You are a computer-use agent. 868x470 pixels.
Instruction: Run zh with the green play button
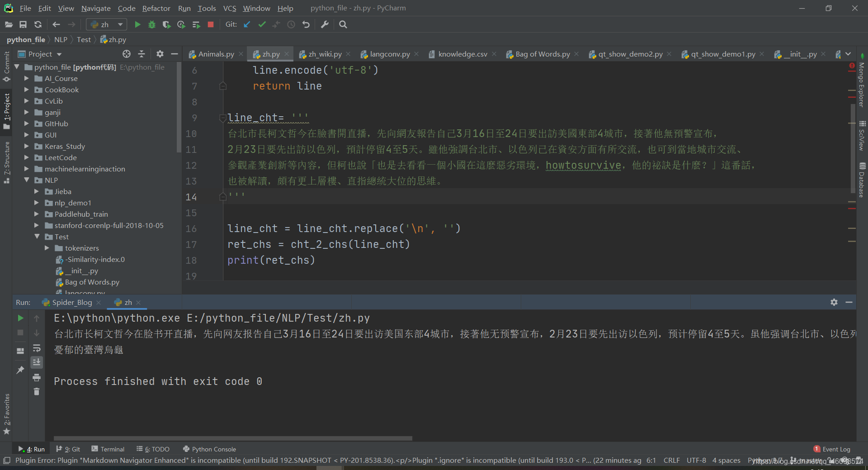[138, 24]
